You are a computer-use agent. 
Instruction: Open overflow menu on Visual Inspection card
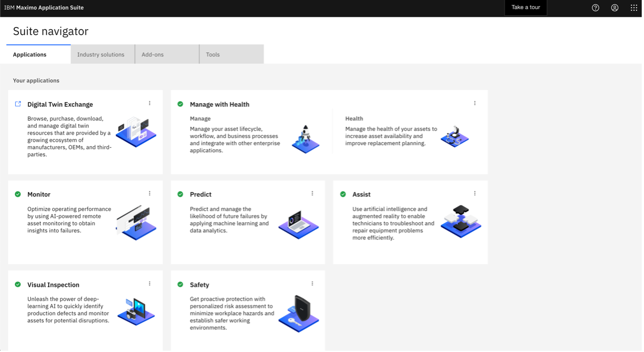pos(150,284)
